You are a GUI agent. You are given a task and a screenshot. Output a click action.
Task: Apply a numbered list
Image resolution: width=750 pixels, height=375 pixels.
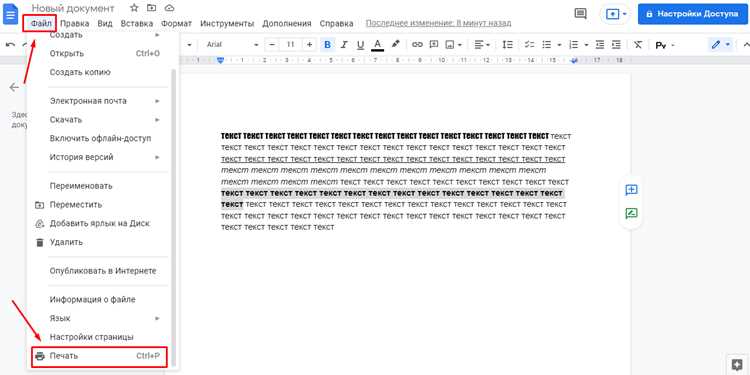(574, 44)
